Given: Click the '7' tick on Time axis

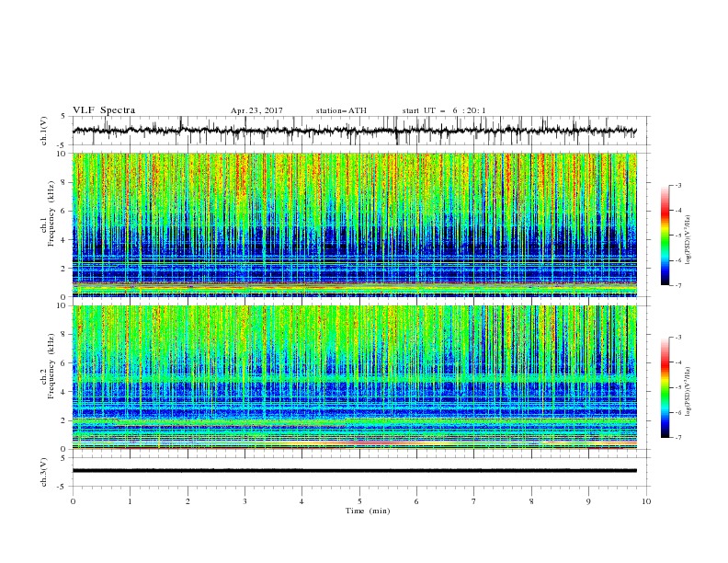Looking at the screenshot, I should 474,501.
